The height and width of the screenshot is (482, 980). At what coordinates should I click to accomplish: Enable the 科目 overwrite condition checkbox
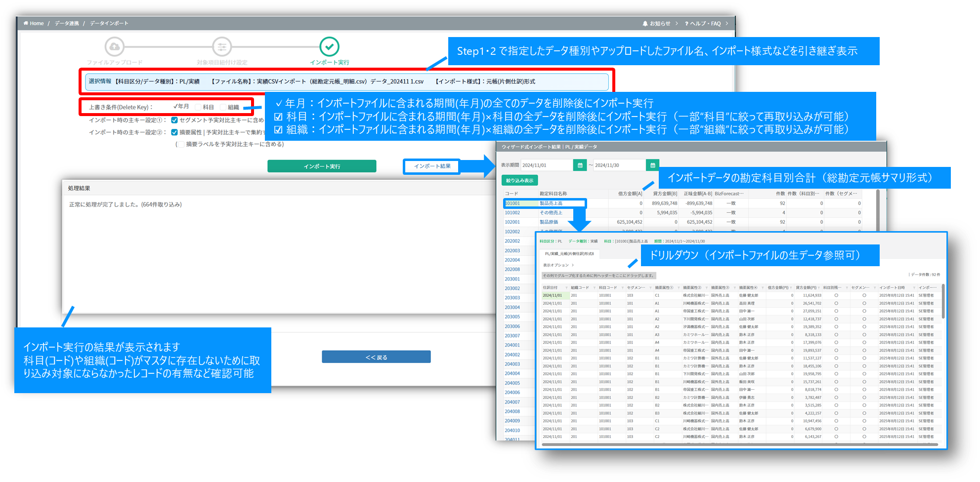tap(198, 107)
